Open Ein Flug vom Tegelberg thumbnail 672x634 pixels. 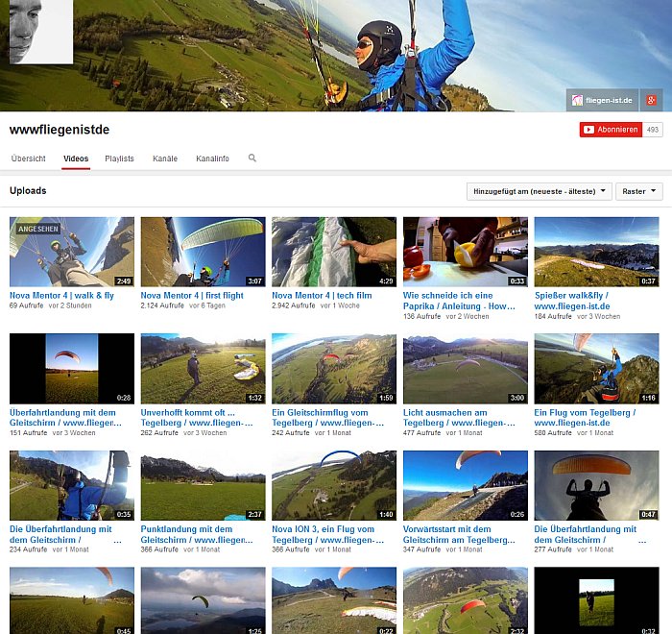[x=596, y=369]
